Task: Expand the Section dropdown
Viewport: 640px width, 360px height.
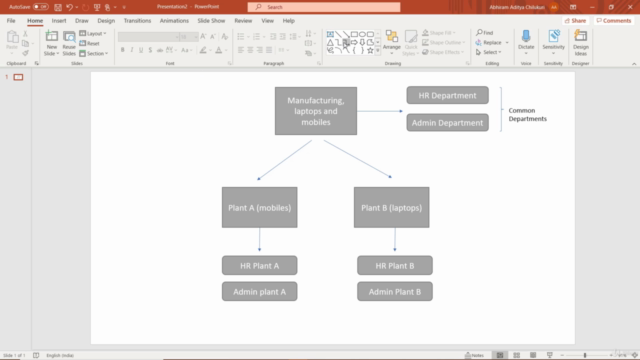Action: (x=94, y=53)
